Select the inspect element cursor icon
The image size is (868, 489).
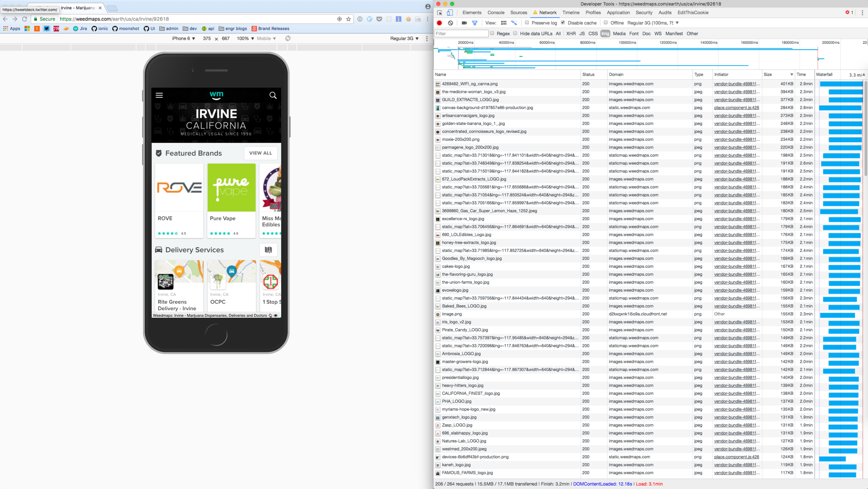pos(440,13)
